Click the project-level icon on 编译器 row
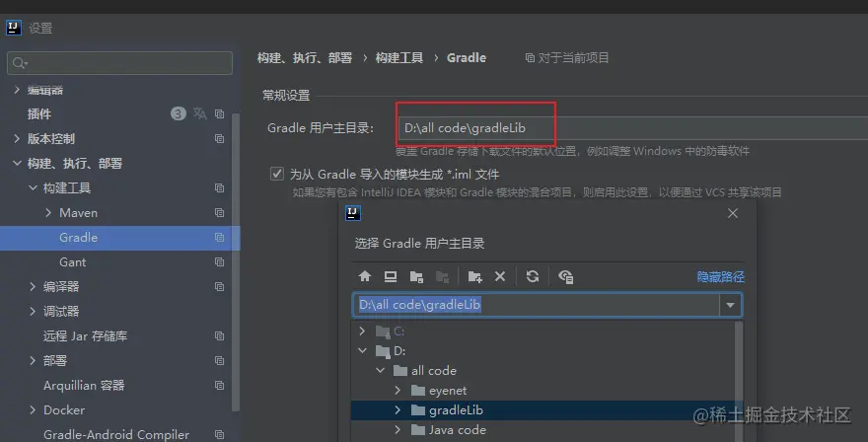 [x=219, y=286]
